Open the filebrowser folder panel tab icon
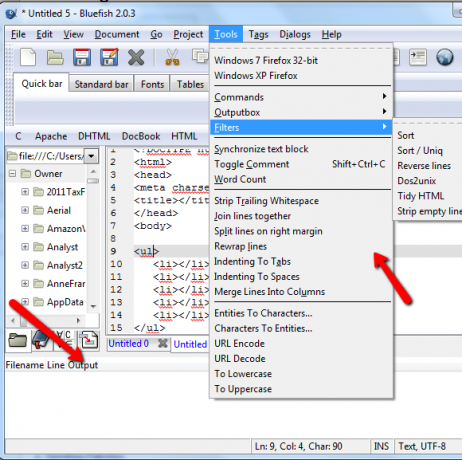462x460 pixels. click(x=17, y=340)
